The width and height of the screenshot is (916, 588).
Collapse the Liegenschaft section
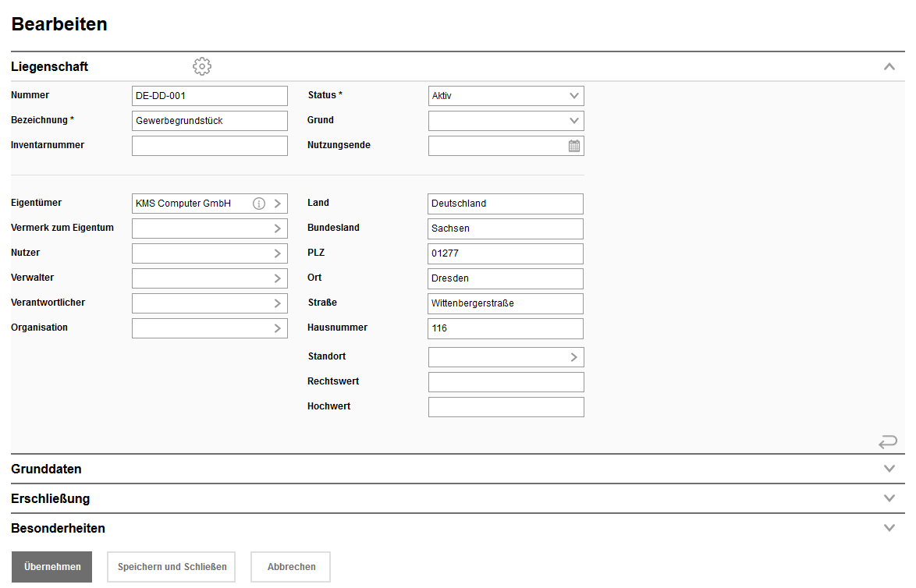[889, 67]
